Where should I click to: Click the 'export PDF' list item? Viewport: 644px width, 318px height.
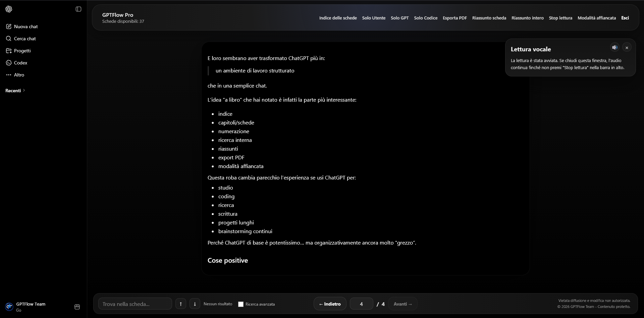[x=231, y=158]
